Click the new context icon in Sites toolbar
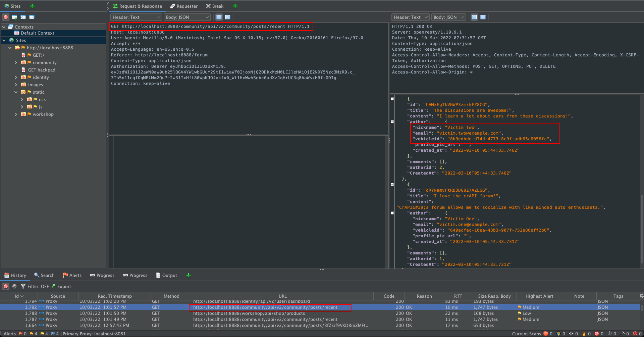This screenshot has height=337, width=644. 14,17
